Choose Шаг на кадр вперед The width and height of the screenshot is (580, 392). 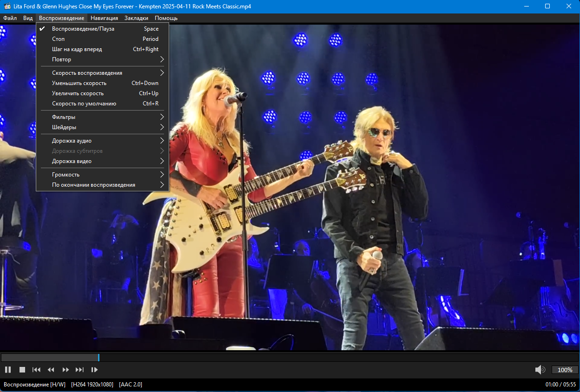tap(102, 49)
